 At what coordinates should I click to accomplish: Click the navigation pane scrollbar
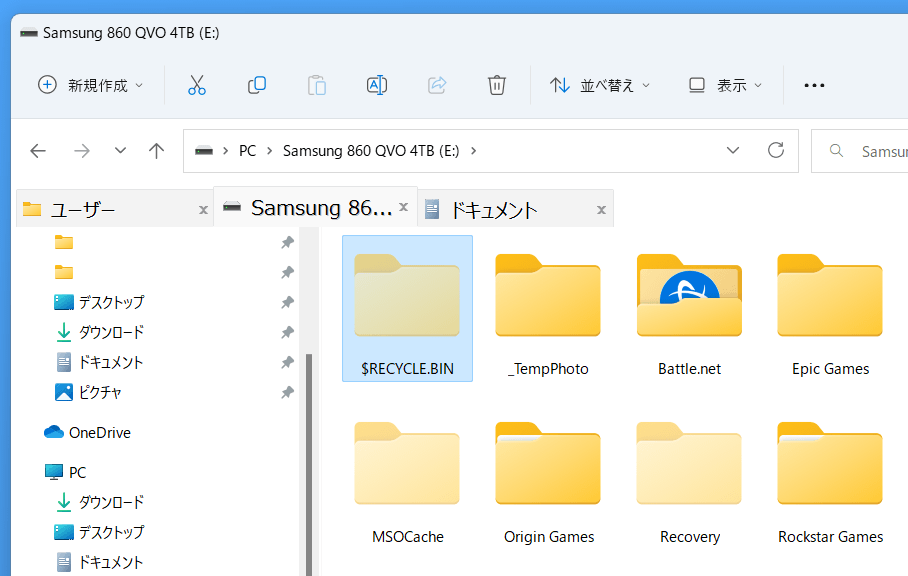click(x=309, y=464)
